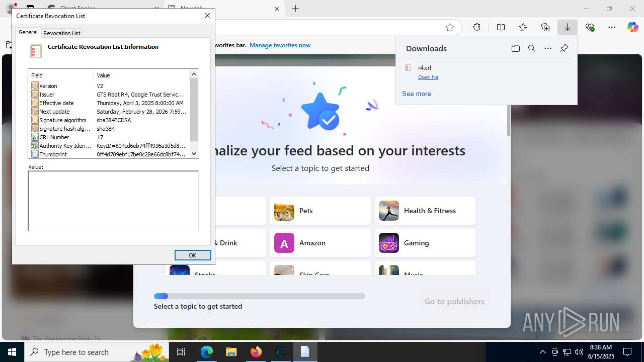Toggle Split screen icon in Edge toolbar
The image size is (644, 362).
click(501, 27)
